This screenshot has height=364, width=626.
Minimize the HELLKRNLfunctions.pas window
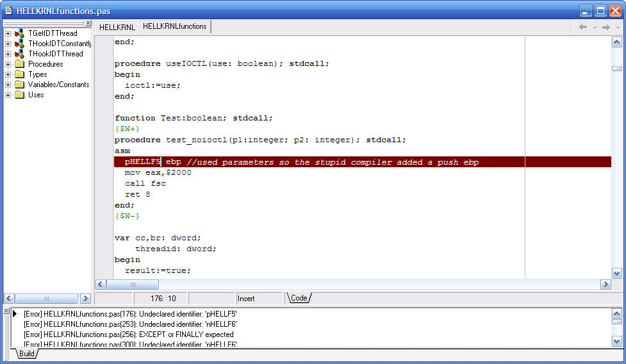586,11
